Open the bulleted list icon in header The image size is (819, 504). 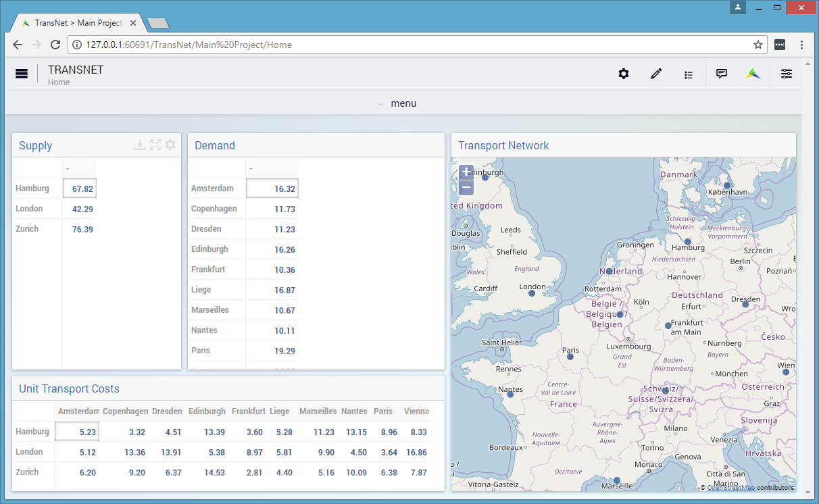point(689,74)
